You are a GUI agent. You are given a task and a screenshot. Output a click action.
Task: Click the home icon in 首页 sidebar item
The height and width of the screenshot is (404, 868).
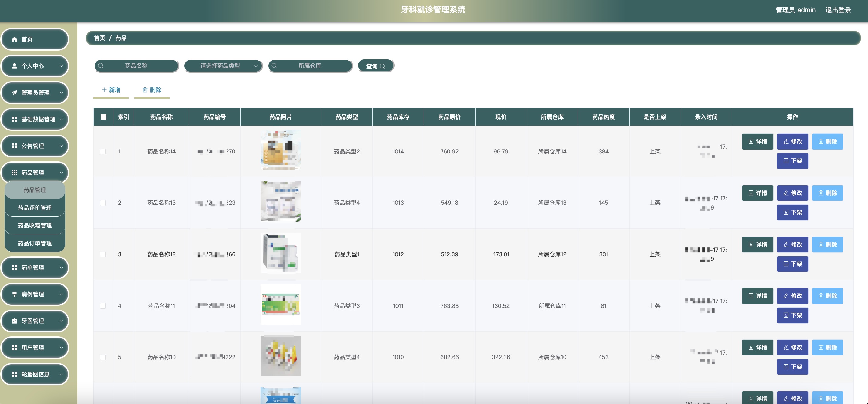click(15, 39)
